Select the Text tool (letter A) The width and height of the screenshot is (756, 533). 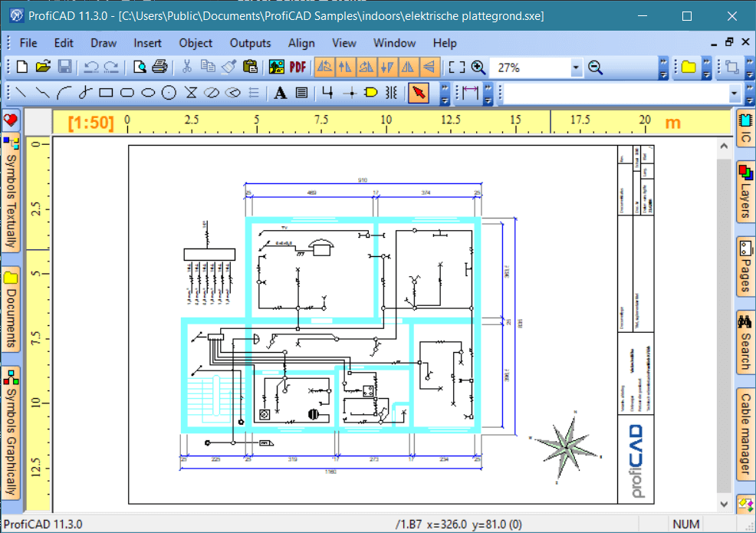click(x=281, y=93)
